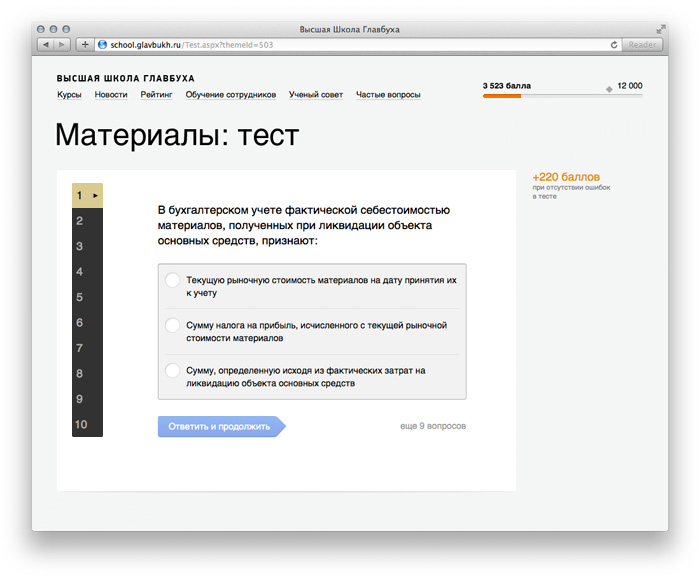This screenshot has height=581, width=700.
Task: Click the browser Forward arrow button
Action: (62, 45)
